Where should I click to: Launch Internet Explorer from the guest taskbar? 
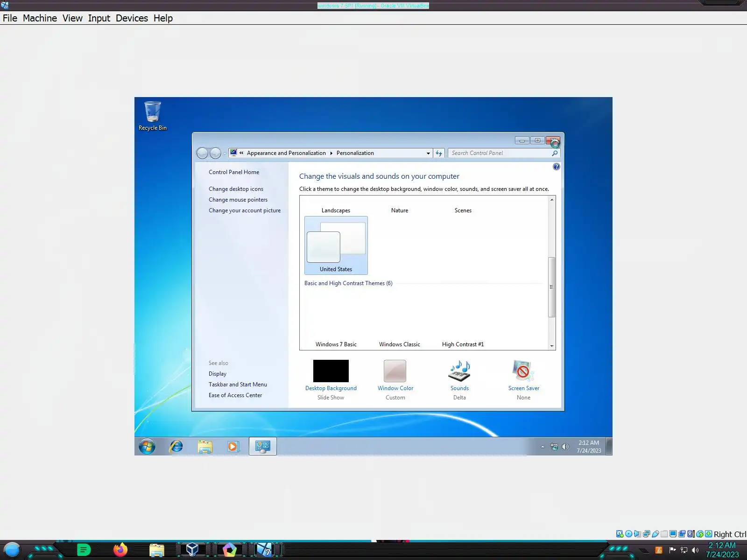pyautogui.click(x=176, y=447)
